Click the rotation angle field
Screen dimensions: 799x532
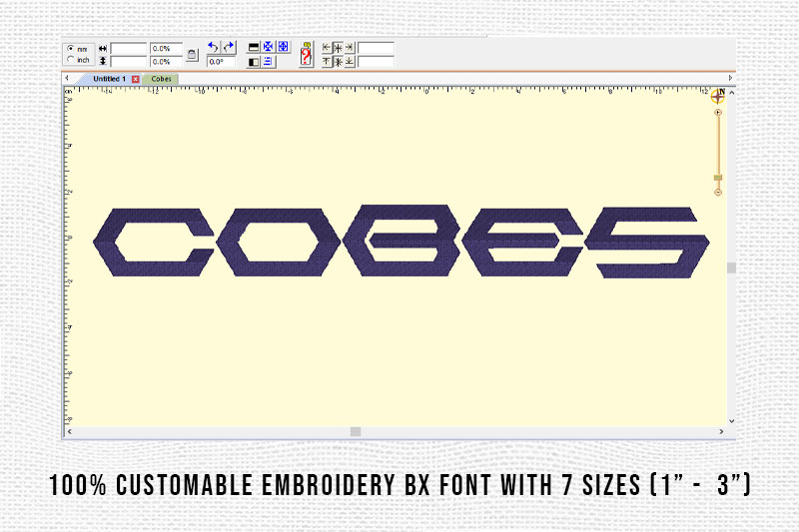point(221,62)
